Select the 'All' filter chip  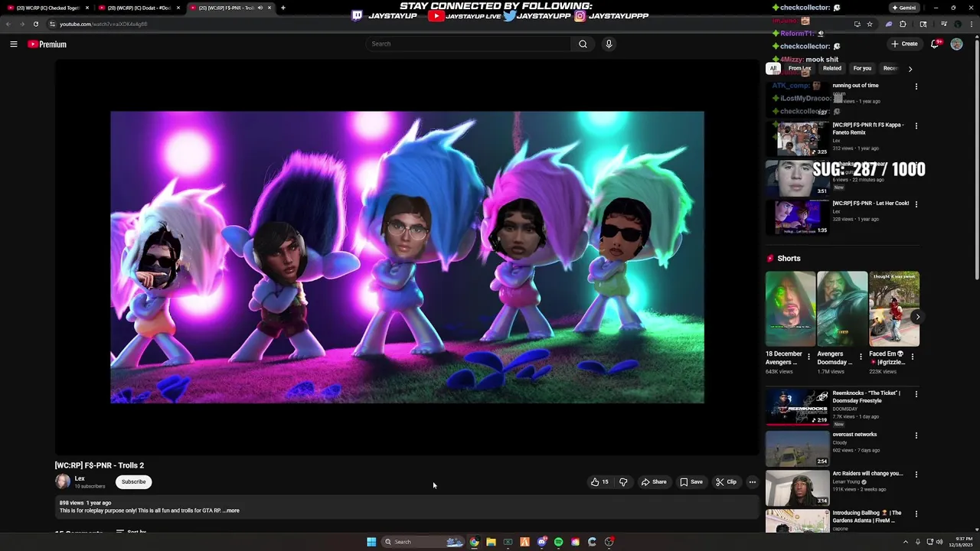[x=773, y=68]
